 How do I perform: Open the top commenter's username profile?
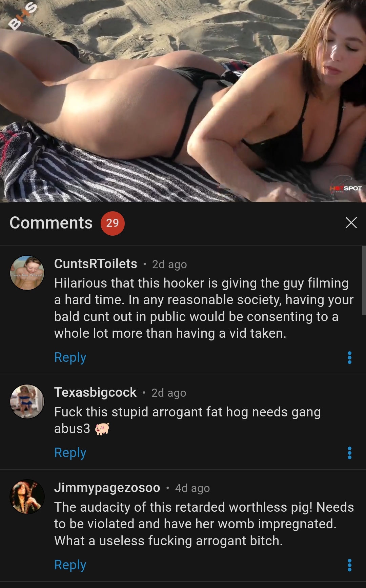pos(96,264)
